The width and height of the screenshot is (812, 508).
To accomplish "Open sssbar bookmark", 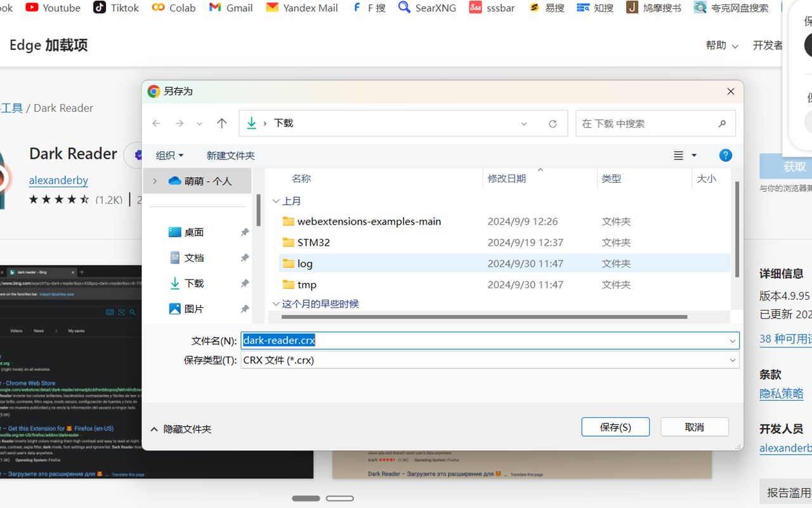I will (492, 8).
